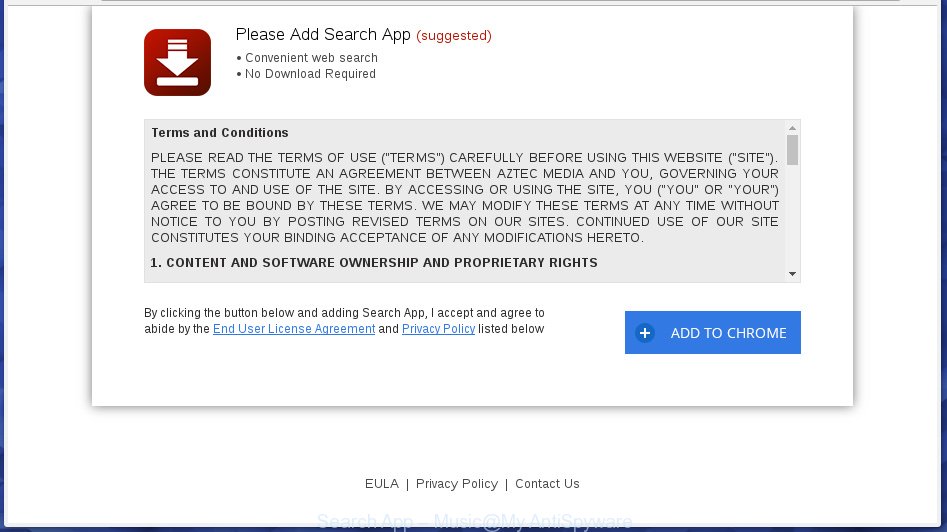Viewport: 947px width, 532px height.
Task: Click the plus icon inside Add to Chrome
Action: [645, 333]
